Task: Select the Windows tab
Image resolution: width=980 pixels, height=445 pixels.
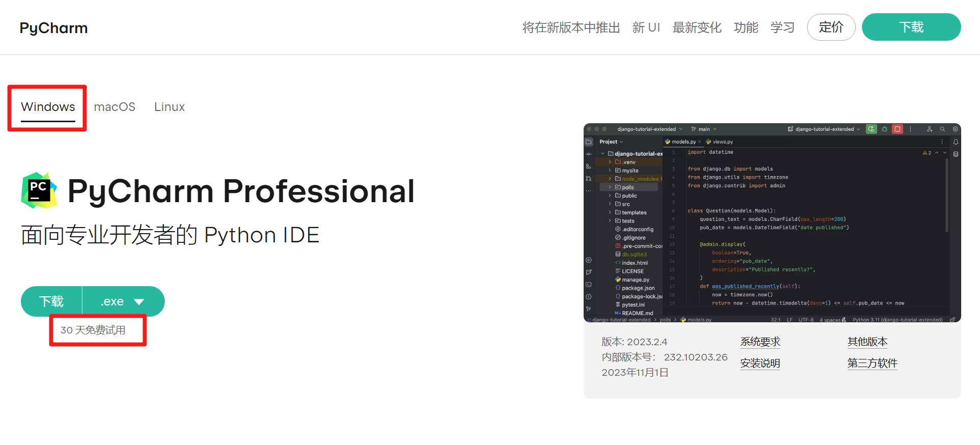Action: pyautogui.click(x=48, y=107)
